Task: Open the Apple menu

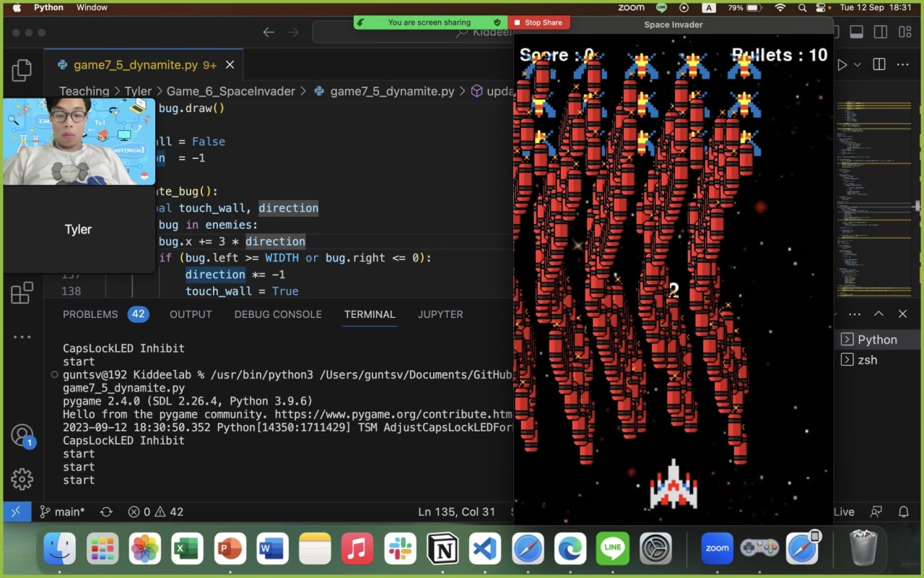Action: point(17,7)
